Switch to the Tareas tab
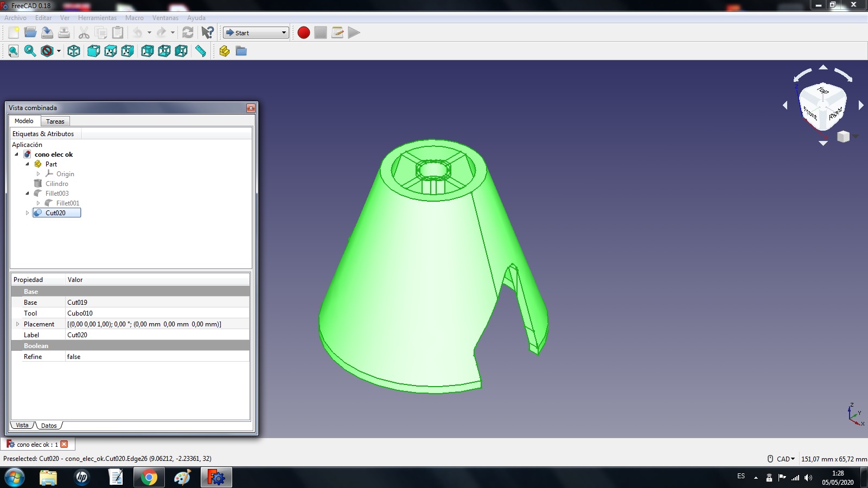This screenshot has height=488, width=868. pos(55,121)
